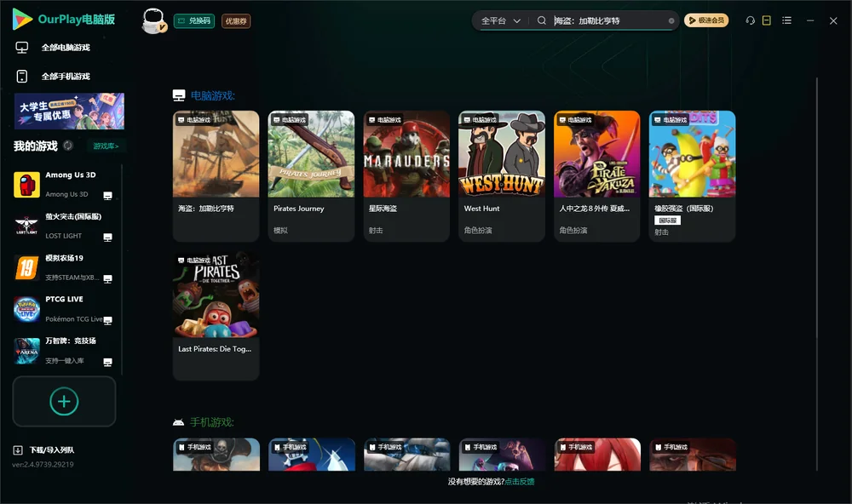Click the 优惠券 coupon button
The width and height of the screenshot is (852, 504).
236,21
